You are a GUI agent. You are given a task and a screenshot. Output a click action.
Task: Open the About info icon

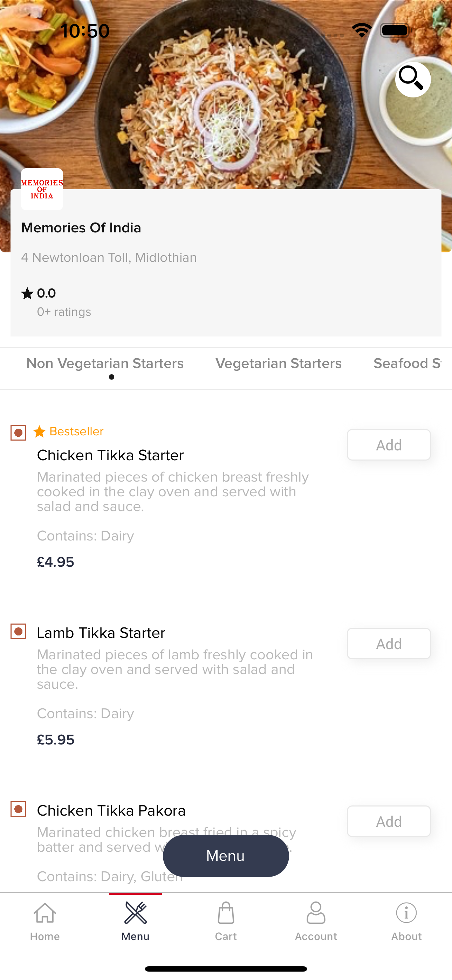coord(406,913)
